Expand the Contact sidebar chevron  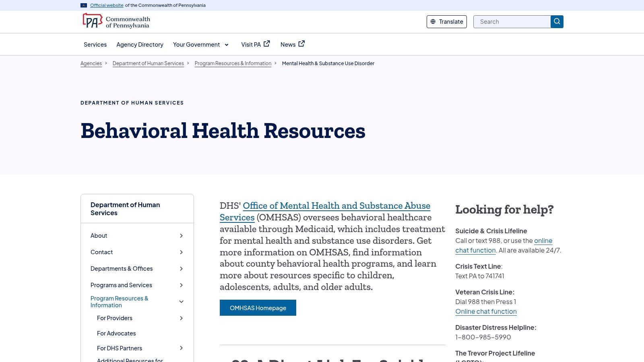click(181, 252)
